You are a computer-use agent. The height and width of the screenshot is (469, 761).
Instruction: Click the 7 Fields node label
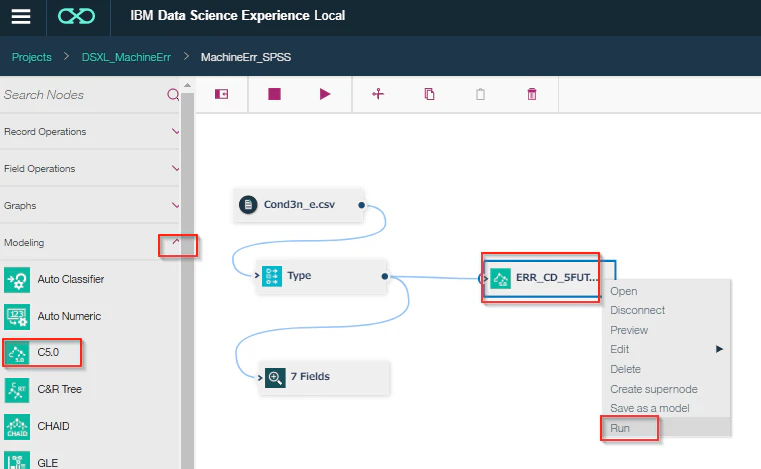pos(310,377)
